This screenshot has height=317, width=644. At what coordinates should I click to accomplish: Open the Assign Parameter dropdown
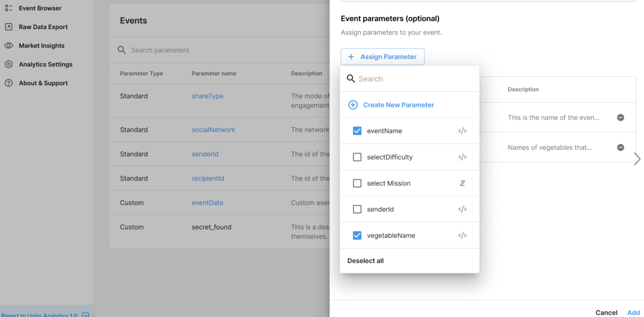[x=382, y=57]
